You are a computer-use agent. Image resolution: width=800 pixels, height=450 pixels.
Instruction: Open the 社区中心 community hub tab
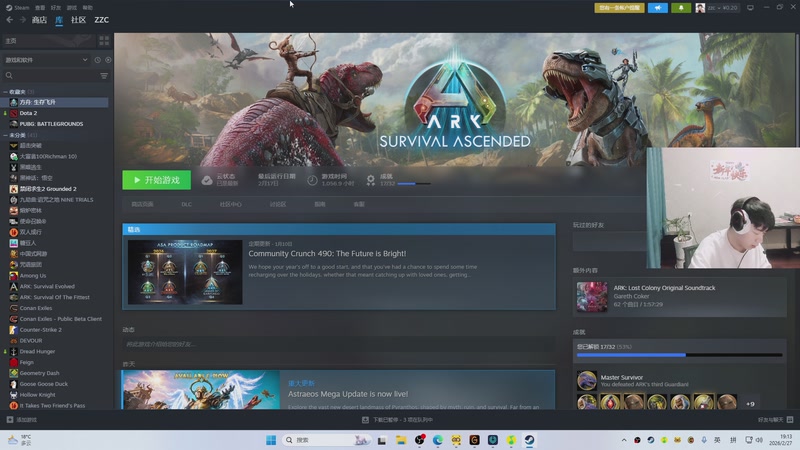click(231, 204)
